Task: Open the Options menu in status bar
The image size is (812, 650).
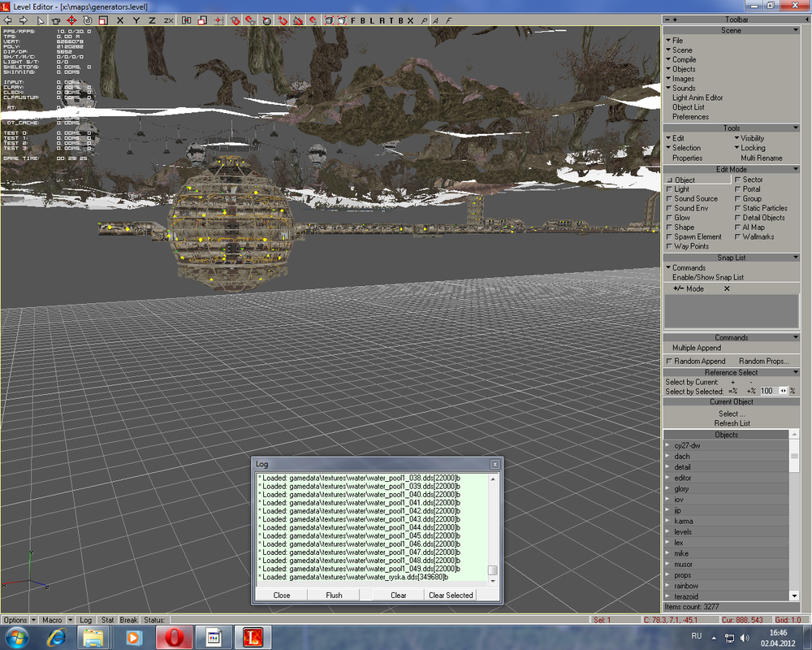Action: coord(17,620)
